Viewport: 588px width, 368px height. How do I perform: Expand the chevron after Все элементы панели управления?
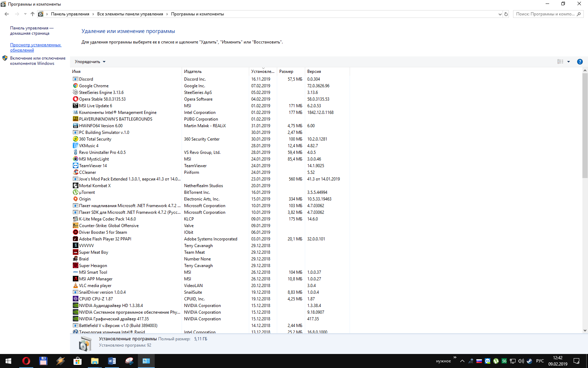[x=167, y=14]
